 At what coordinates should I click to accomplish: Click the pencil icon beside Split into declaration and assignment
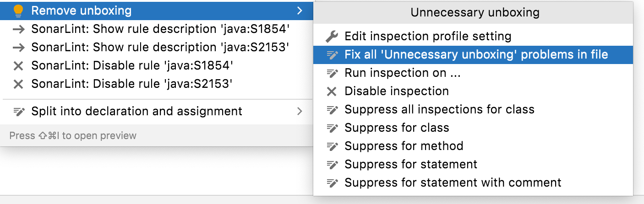18,111
